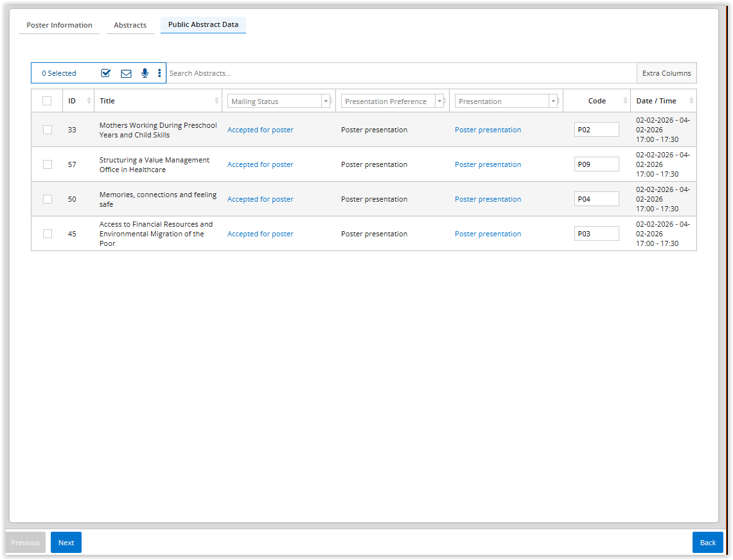Image resolution: width=733 pixels, height=560 pixels.
Task: Open the three-dot more options menu
Action: coord(159,73)
